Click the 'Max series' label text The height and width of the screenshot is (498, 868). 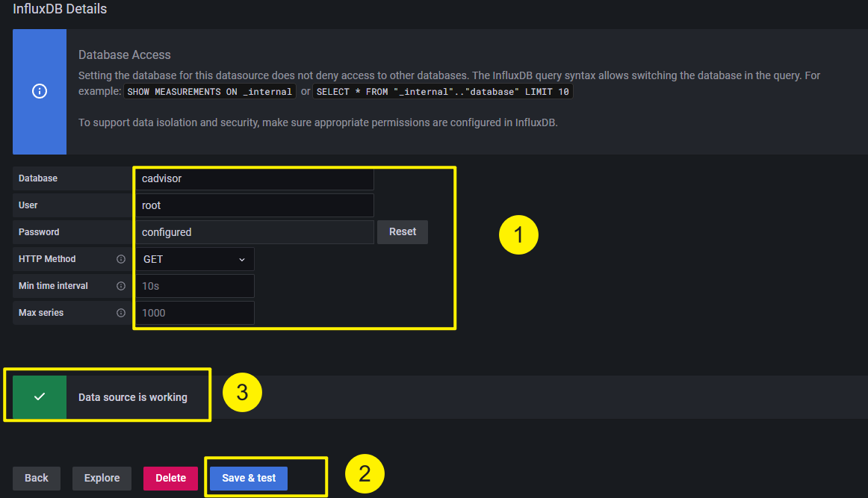pos(41,313)
